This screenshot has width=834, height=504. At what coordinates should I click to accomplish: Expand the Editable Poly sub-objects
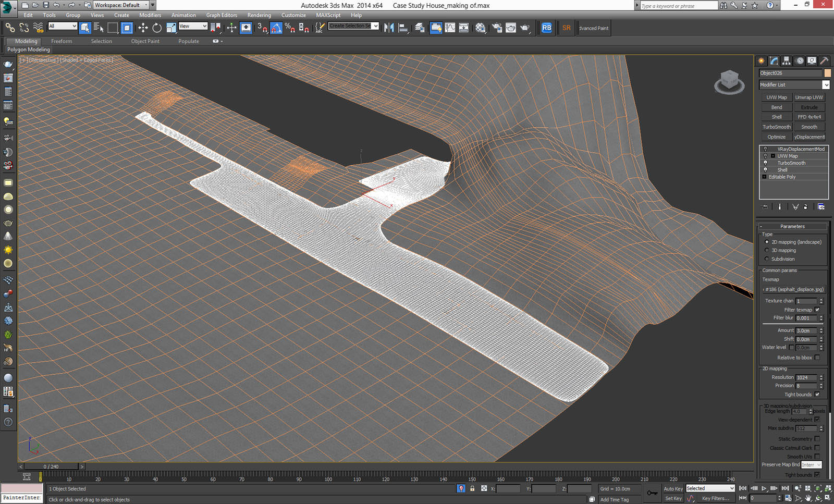point(765,177)
